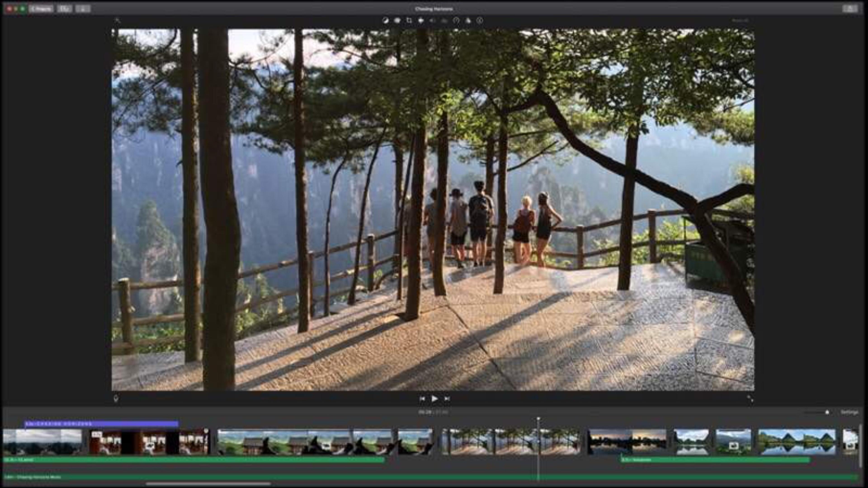Open the color balance tool
The width and height of the screenshot is (868, 488).
tap(385, 21)
